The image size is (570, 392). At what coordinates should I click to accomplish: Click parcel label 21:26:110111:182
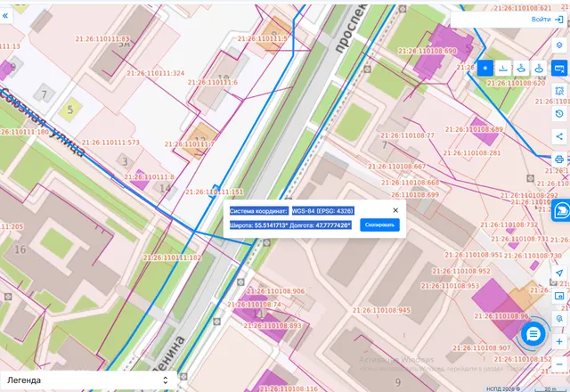pos(172,257)
